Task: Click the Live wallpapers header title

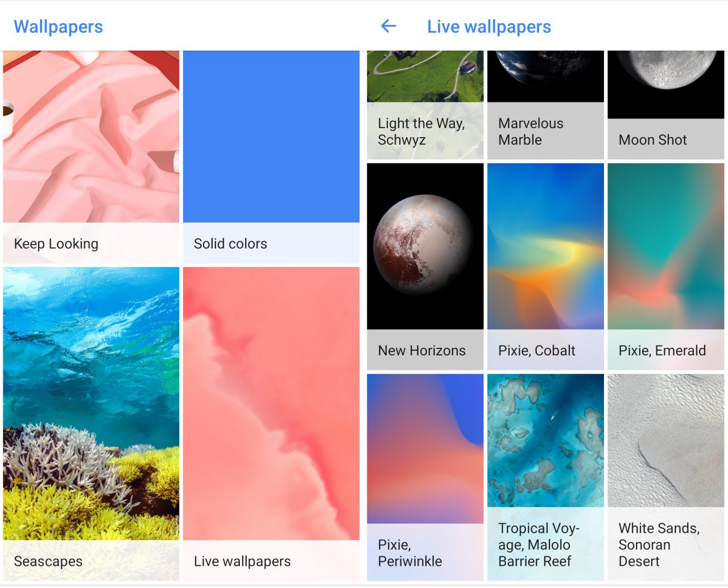Action: 489,27
